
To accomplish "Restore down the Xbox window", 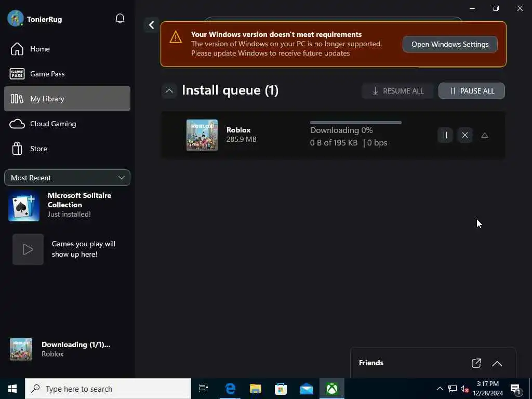I will point(496,8).
